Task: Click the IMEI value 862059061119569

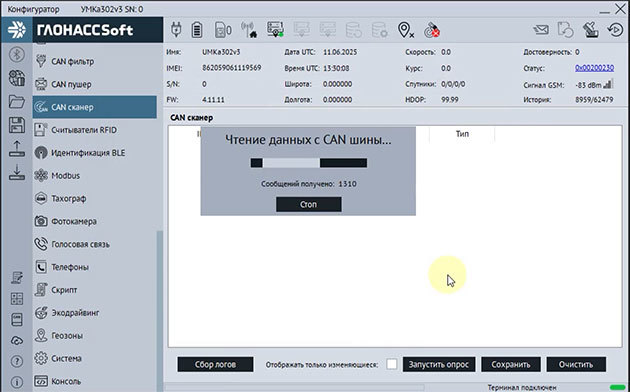Action: point(231,68)
